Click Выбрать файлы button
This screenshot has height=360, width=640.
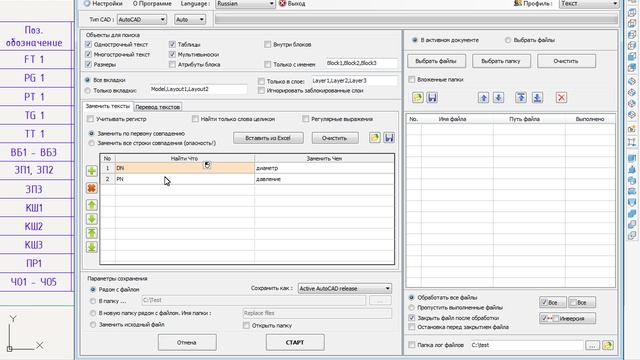point(436,61)
